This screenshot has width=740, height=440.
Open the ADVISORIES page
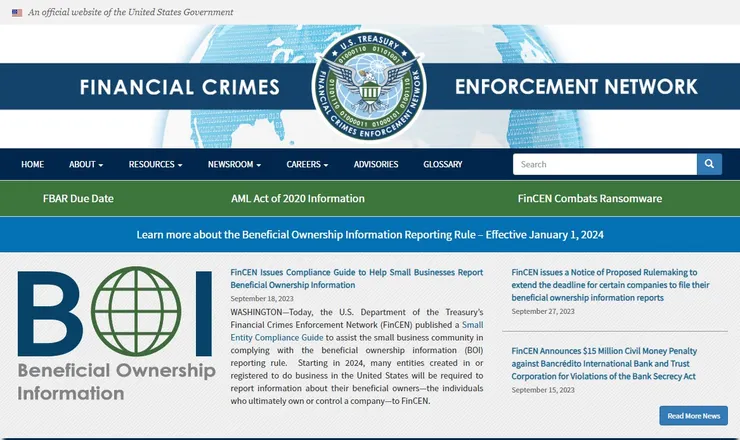pyautogui.click(x=376, y=164)
